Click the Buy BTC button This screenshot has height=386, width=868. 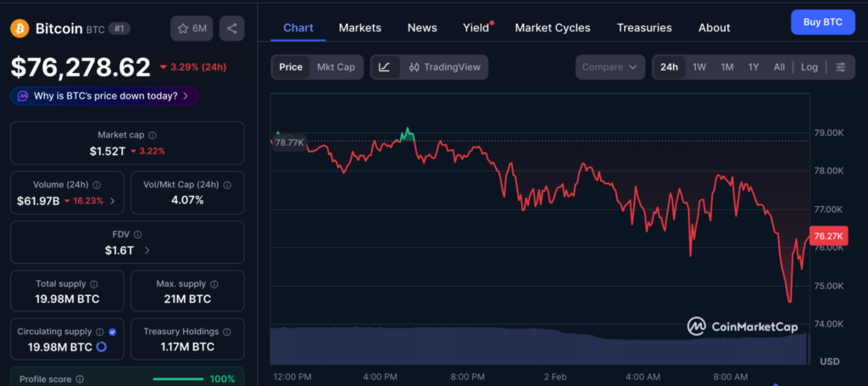click(821, 22)
